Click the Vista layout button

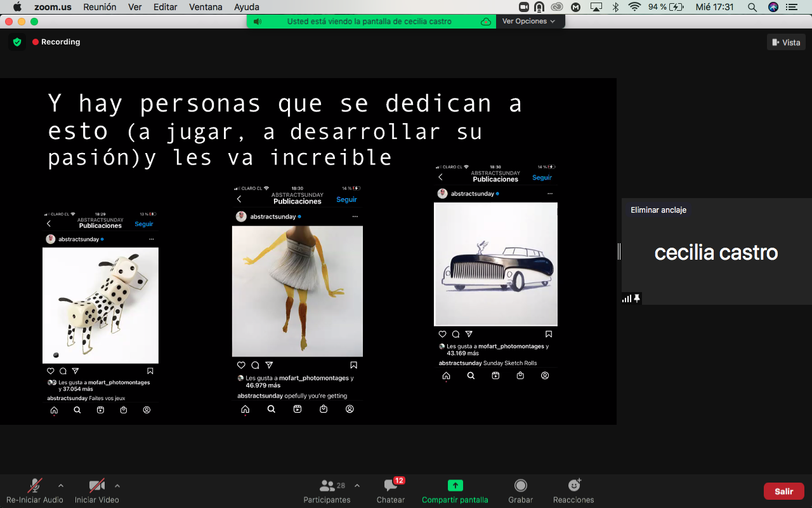[786, 42]
